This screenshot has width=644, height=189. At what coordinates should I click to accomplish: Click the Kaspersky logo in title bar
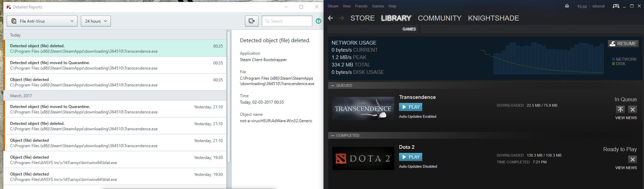pos(8,7)
